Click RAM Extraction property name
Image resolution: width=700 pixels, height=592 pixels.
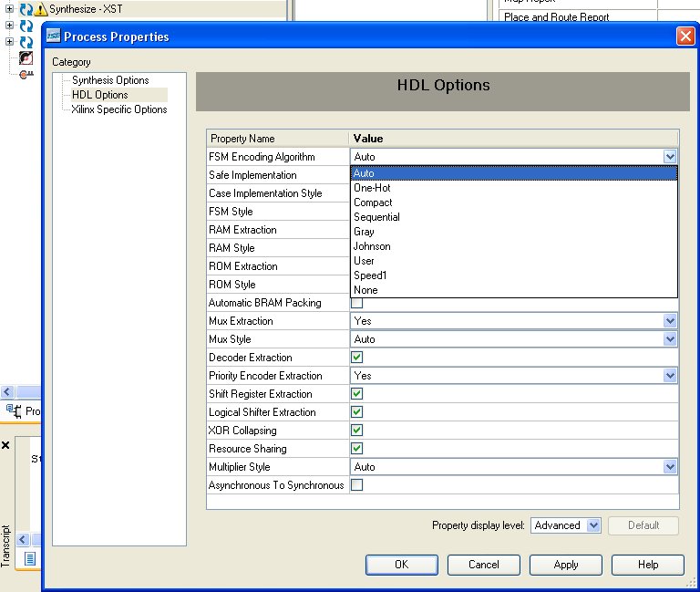pyautogui.click(x=242, y=230)
